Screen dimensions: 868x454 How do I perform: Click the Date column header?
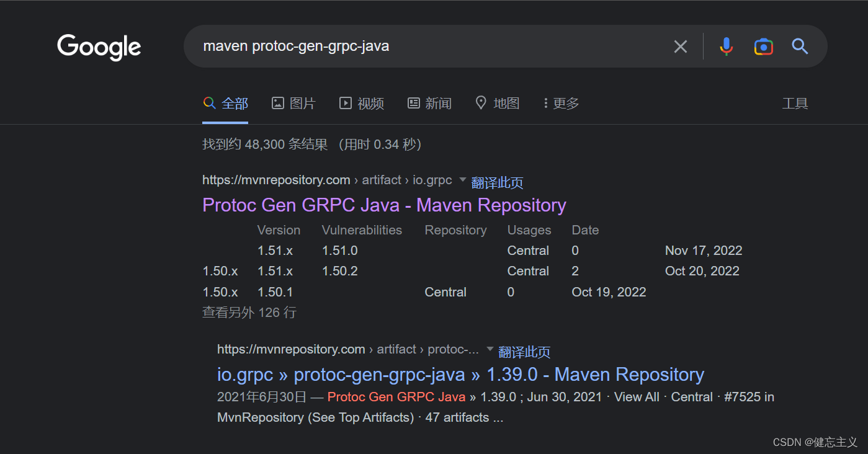(x=585, y=230)
